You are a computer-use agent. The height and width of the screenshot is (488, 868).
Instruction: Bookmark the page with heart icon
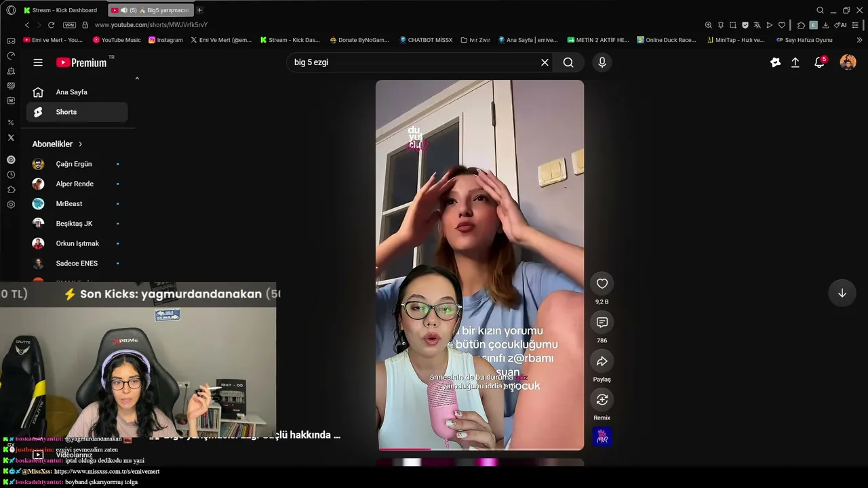pos(782,25)
